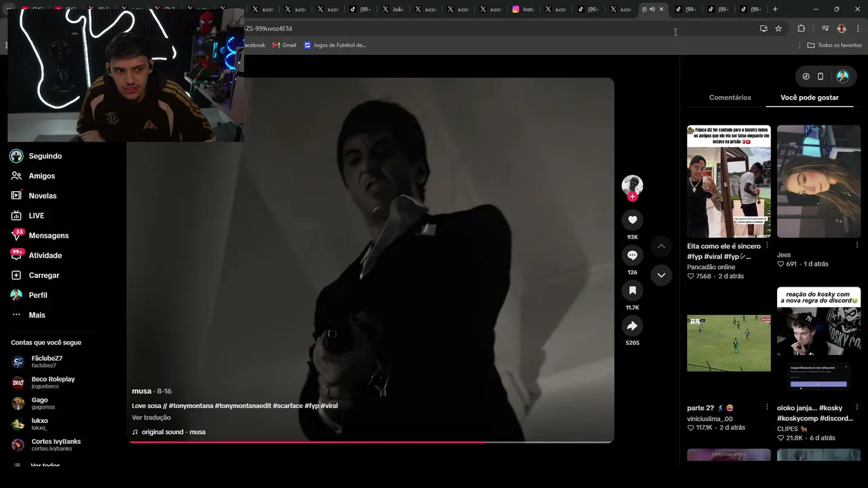Open the LIVE icon in sidebar
The width and height of the screenshot is (868, 488).
coord(16,216)
